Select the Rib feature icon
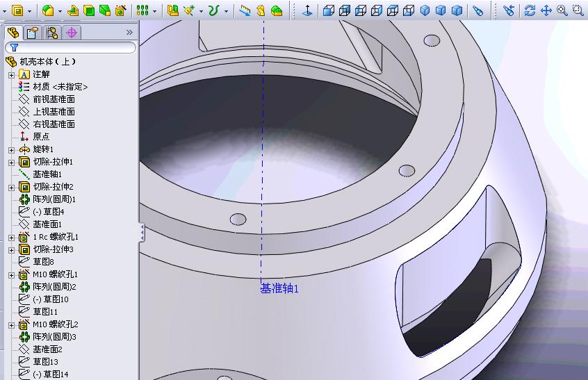The width and height of the screenshot is (588, 380). [73, 10]
